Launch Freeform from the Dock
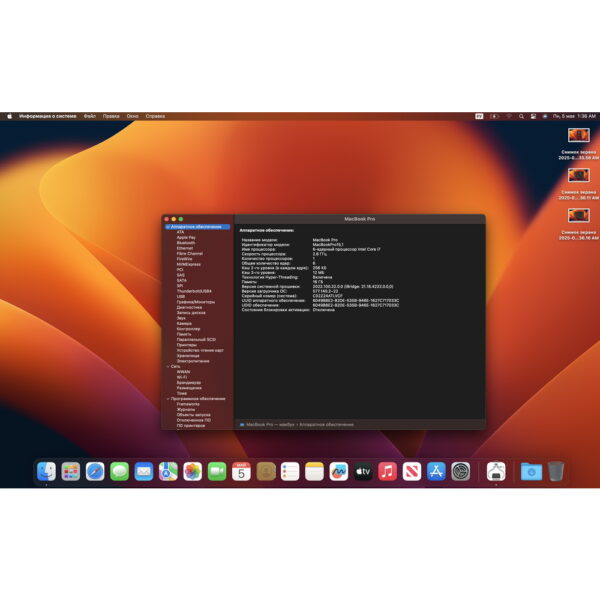This screenshot has height=600, width=600. click(x=339, y=471)
